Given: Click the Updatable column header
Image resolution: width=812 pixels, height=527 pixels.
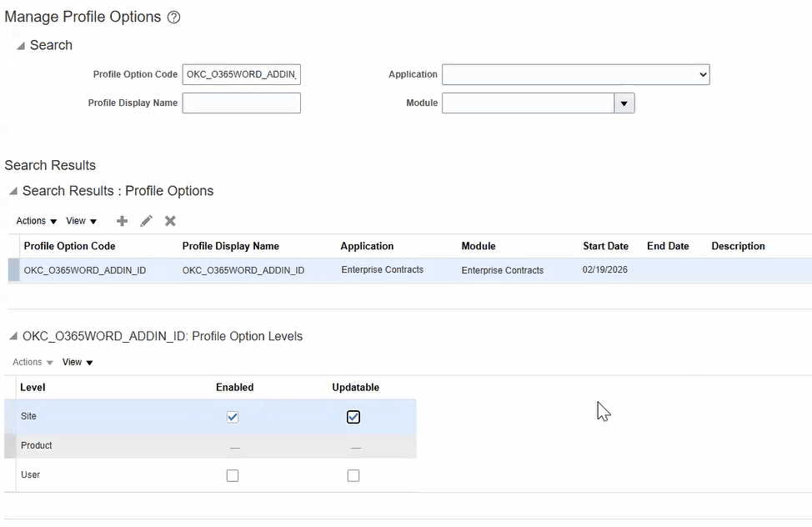Looking at the screenshot, I should (355, 388).
